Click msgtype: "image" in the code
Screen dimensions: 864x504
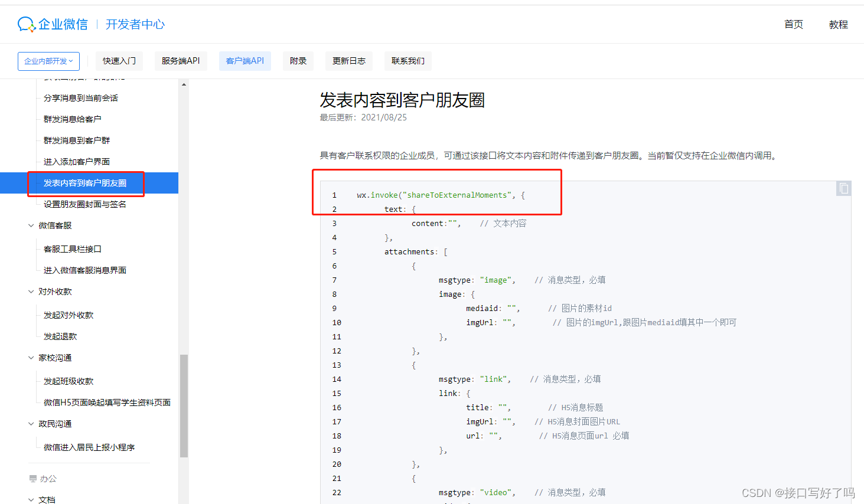click(x=477, y=280)
